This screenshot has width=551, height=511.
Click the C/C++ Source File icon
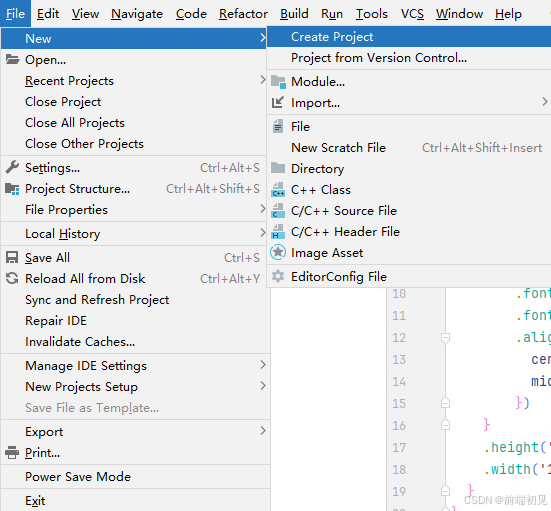click(278, 211)
